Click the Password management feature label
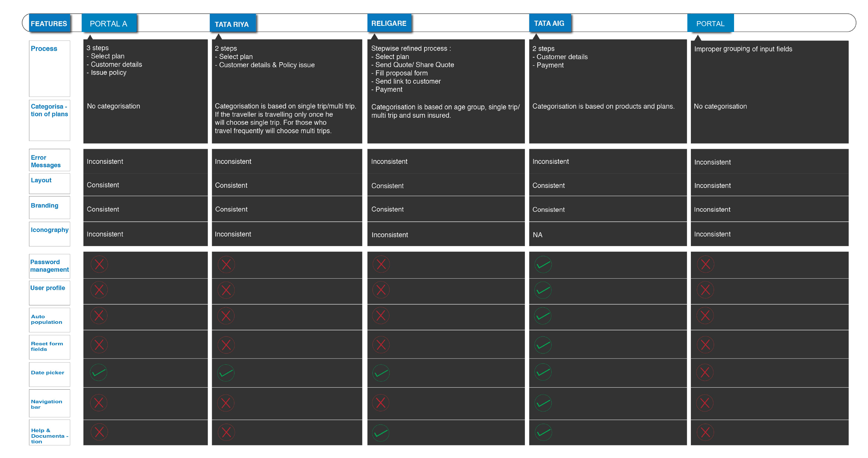This screenshot has height=458, width=868. click(x=50, y=266)
